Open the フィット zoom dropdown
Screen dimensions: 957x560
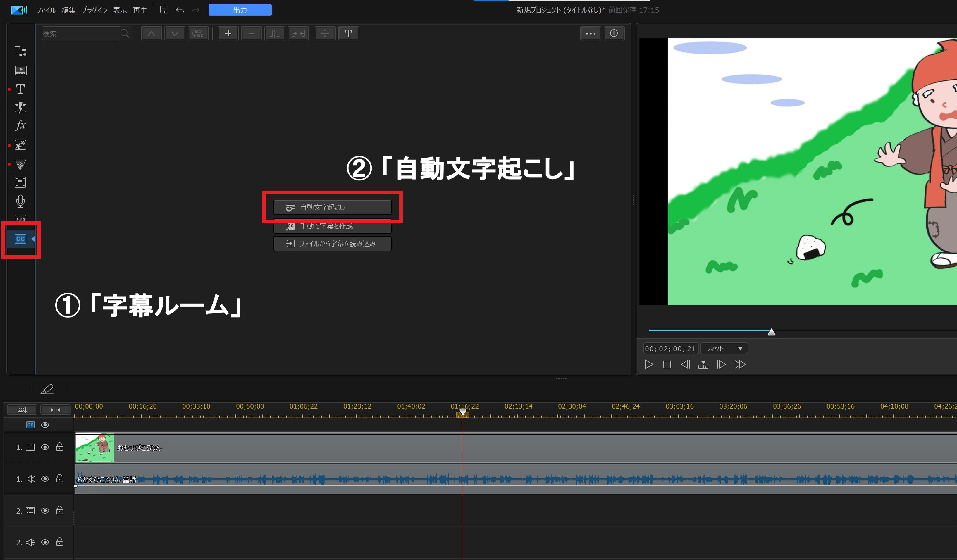point(724,349)
